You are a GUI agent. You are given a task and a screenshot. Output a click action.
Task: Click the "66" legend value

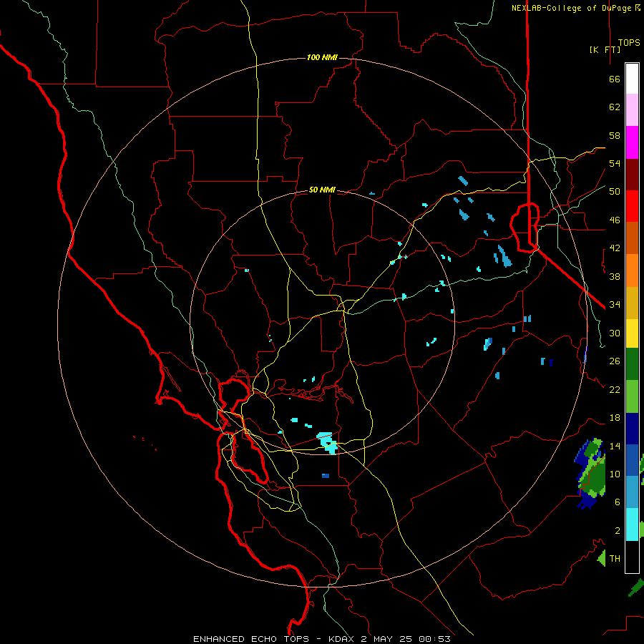(x=615, y=79)
